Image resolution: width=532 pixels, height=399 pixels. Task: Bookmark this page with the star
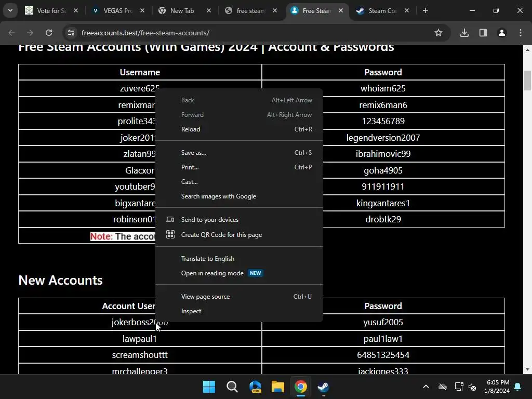pyautogui.click(x=438, y=33)
